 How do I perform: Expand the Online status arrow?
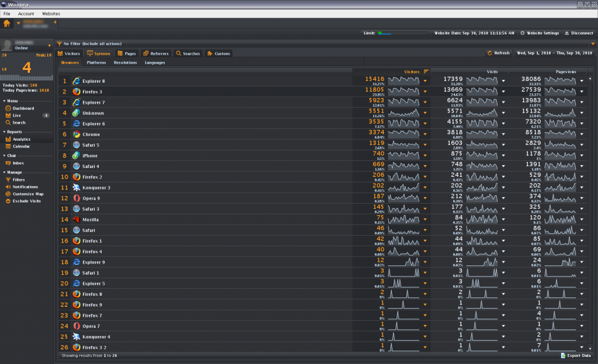point(50,45)
